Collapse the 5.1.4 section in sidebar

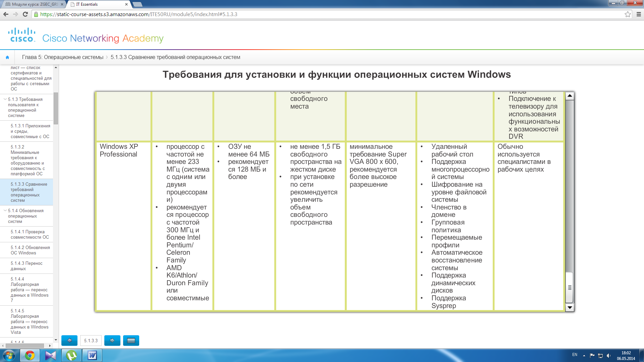(5, 210)
